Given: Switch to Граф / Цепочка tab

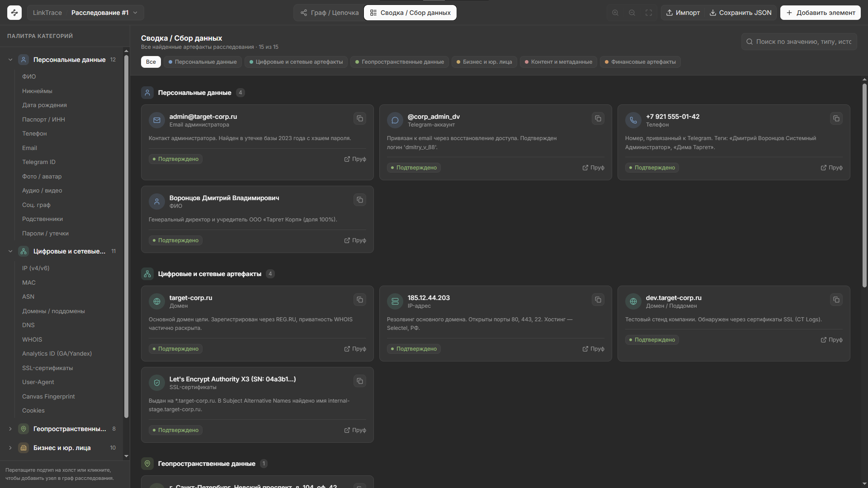Looking at the screenshot, I should tap(330, 13).
